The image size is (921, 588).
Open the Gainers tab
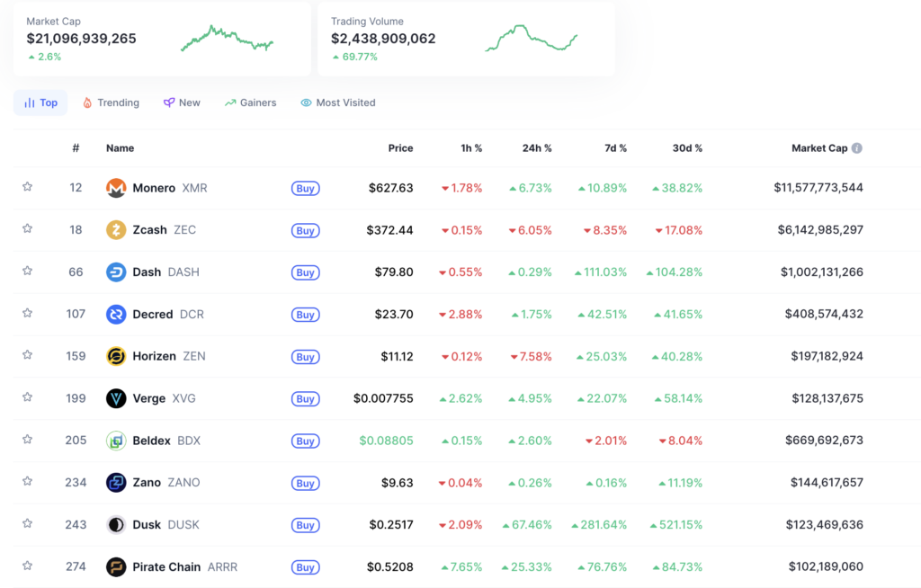[x=250, y=102]
